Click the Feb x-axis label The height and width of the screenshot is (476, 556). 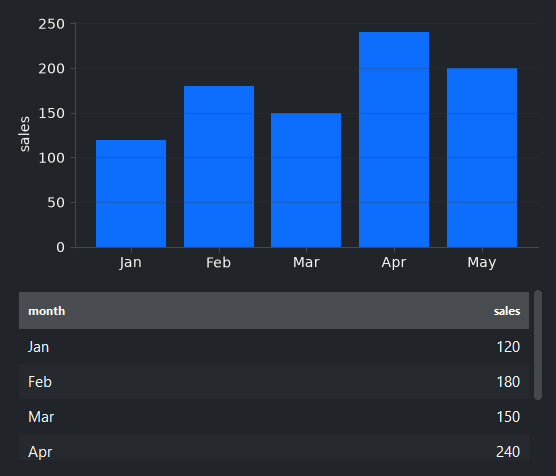(x=218, y=262)
